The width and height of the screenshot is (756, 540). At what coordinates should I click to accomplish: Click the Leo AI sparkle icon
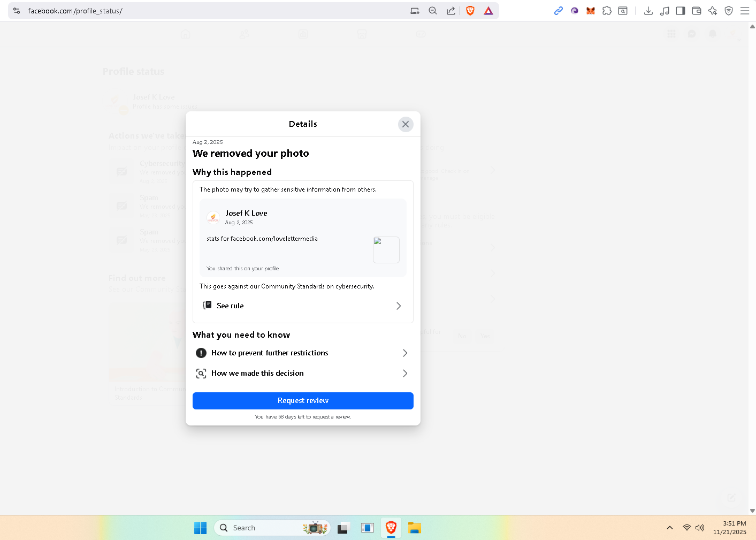click(x=713, y=11)
